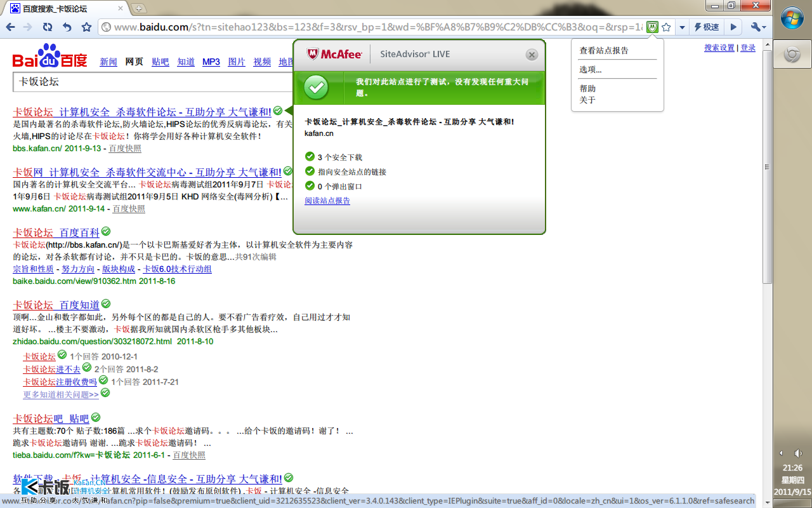Viewport: 812px width, 508px height.
Task: Open the 阅读站点报告 link in popup
Action: click(x=327, y=201)
